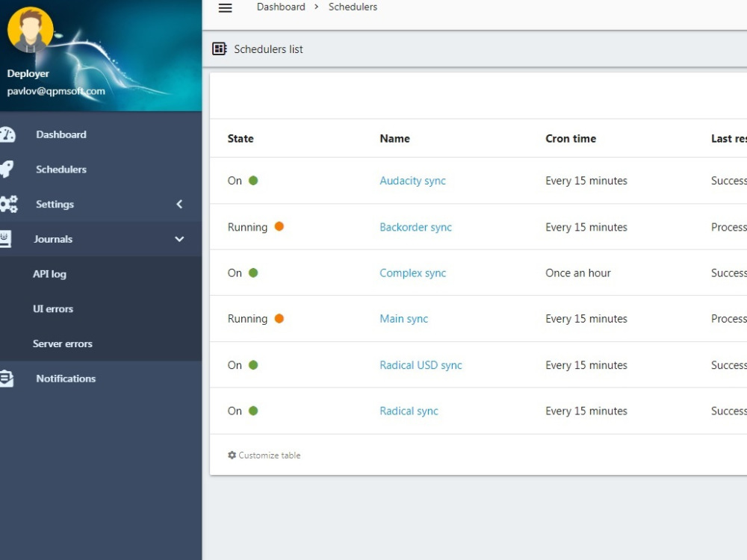The width and height of the screenshot is (747, 560).
Task: Click the Dashboard gauge icon in sidebar
Action: pos(7,134)
